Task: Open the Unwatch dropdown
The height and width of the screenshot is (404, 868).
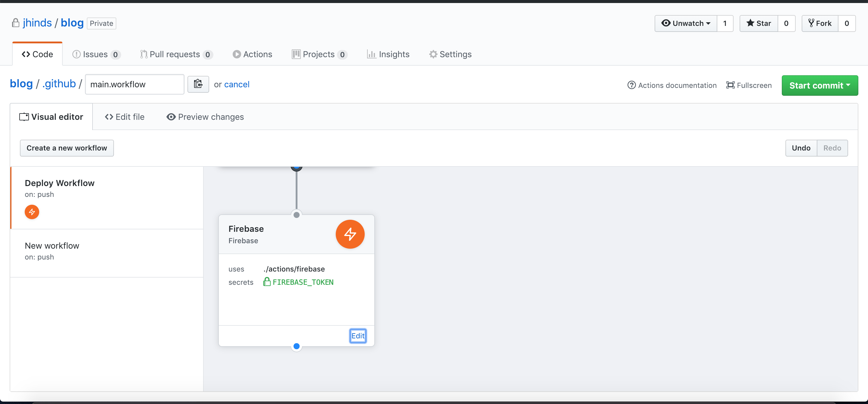Action: point(686,23)
